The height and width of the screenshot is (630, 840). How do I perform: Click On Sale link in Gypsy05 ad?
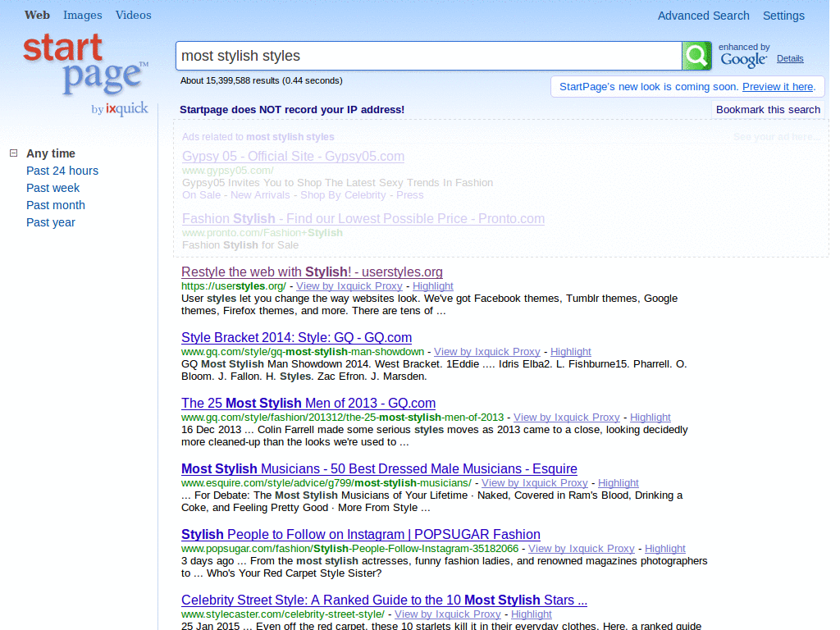click(202, 195)
